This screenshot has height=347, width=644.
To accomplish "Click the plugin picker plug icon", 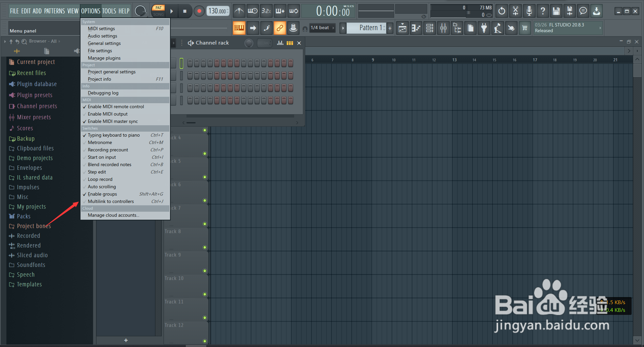I will click(484, 28).
